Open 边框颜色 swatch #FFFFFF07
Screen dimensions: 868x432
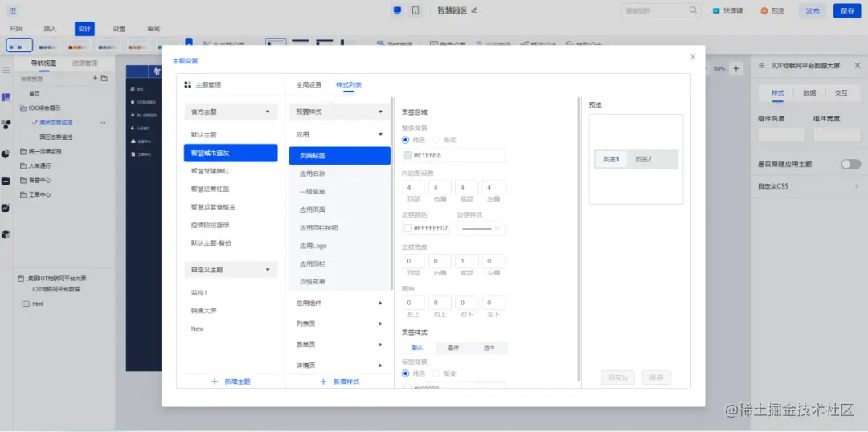[408, 228]
